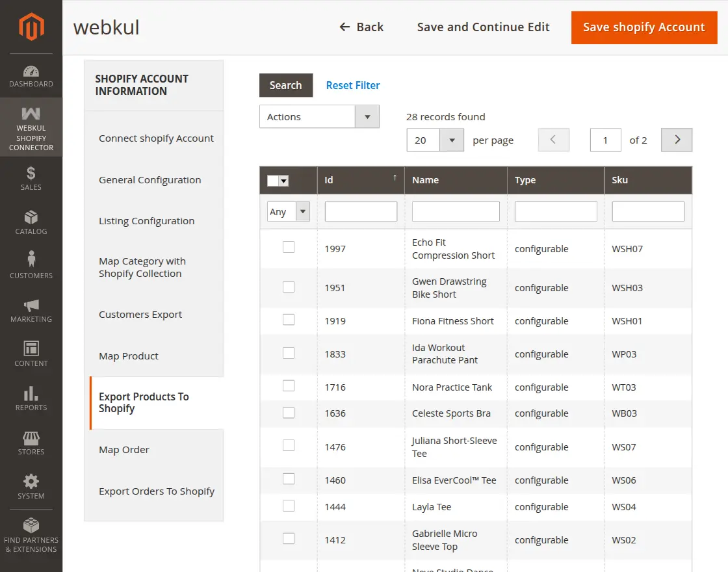The image size is (728, 572).
Task: Click the Id filter input field
Action: pyautogui.click(x=361, y=211)
